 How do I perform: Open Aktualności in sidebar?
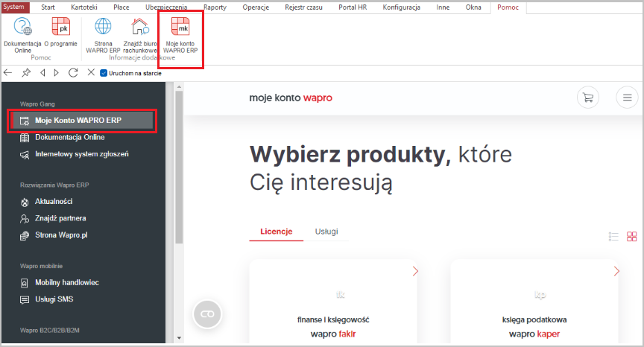click(x=54, y=202)
